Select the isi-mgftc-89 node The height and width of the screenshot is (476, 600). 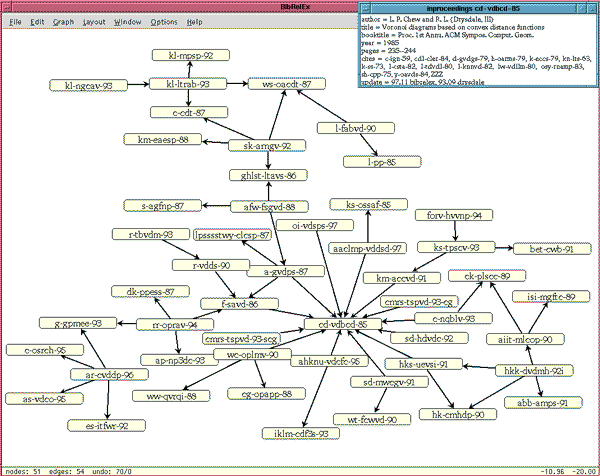coord(551,297)
